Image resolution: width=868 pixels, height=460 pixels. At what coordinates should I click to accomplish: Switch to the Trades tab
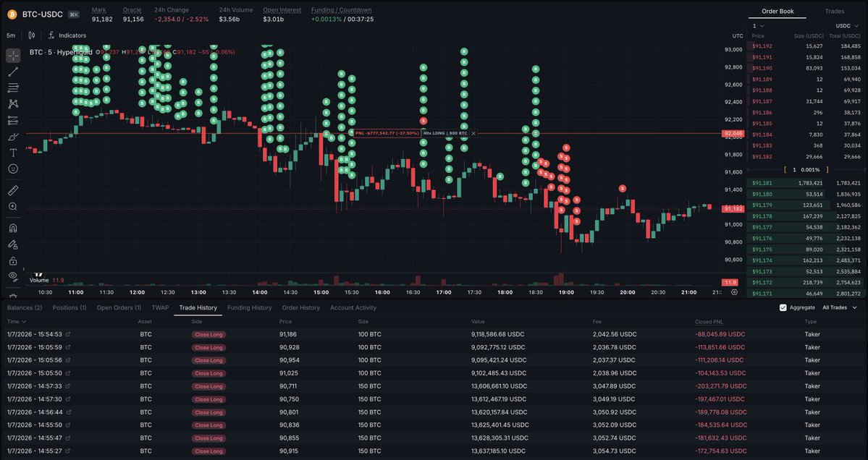pos(834,11)
